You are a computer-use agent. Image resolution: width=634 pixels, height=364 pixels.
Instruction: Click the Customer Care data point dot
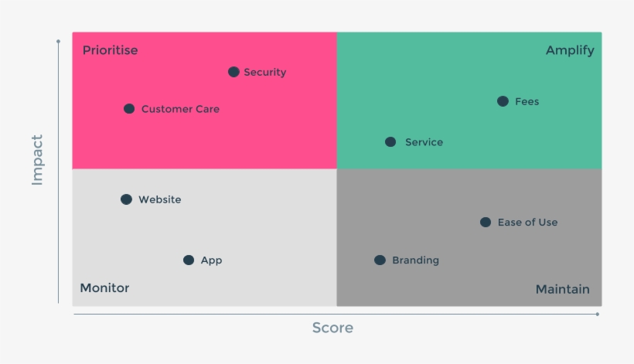(x=129, y=109)
